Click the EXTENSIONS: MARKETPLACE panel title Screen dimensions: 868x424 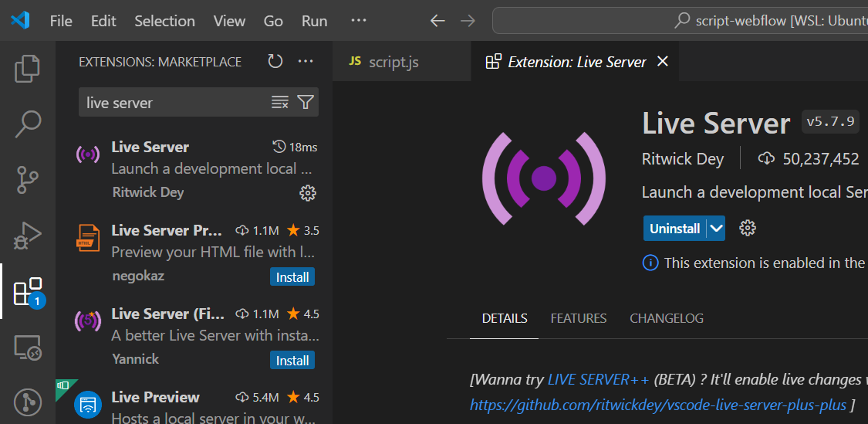click(160, 62)
